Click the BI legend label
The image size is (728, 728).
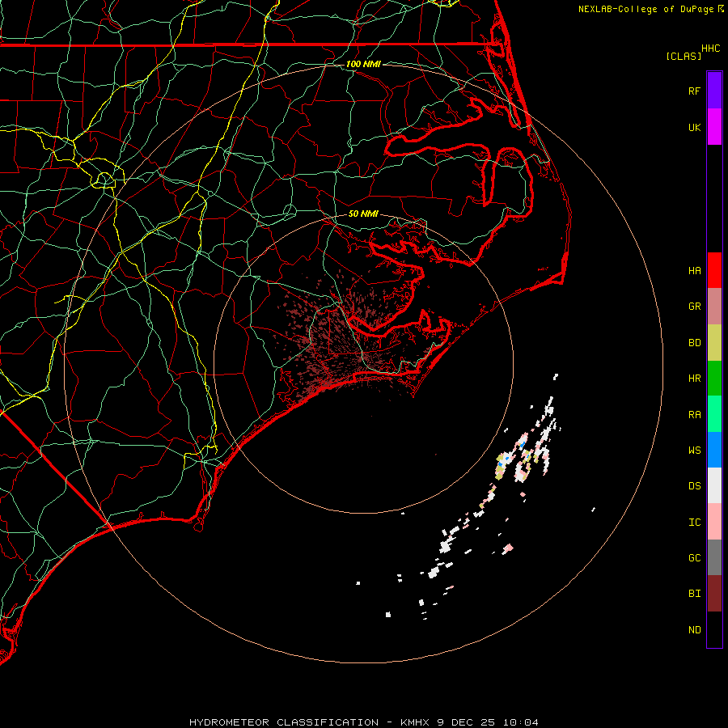click(694, 594)
